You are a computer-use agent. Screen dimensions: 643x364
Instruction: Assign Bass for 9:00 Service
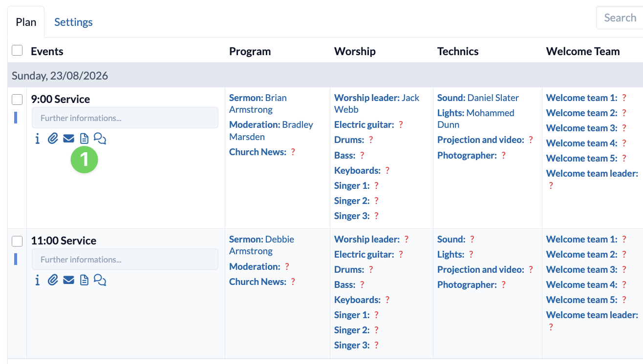(x=349, y=155)
